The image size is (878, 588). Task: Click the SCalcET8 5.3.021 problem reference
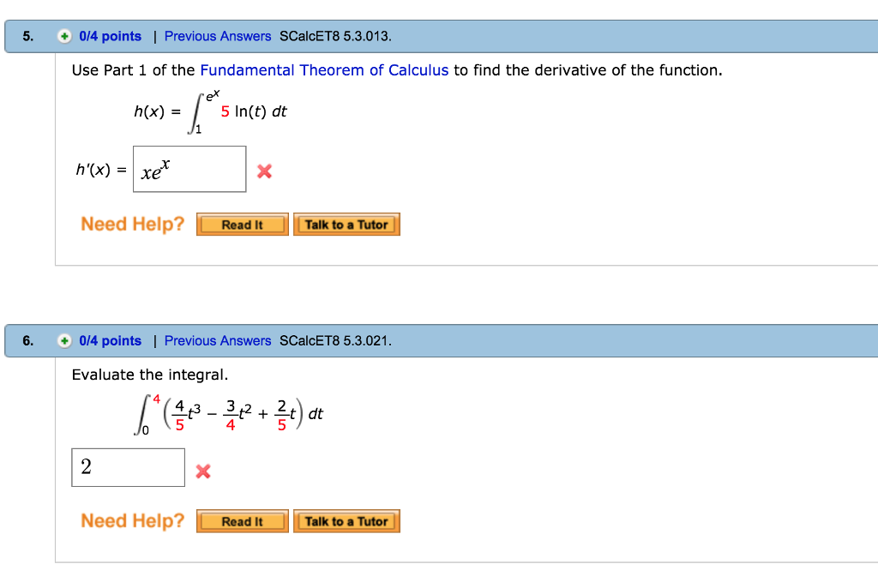(x=336, y=341)
